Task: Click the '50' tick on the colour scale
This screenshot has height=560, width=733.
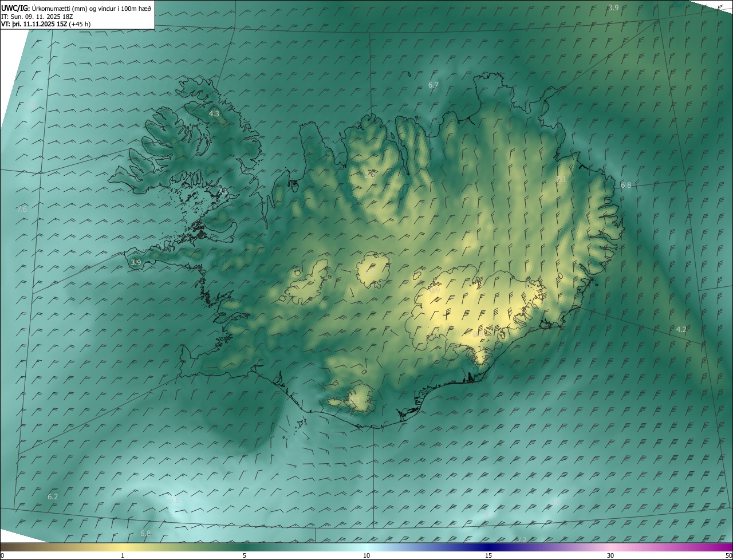Action: [728, 555]
